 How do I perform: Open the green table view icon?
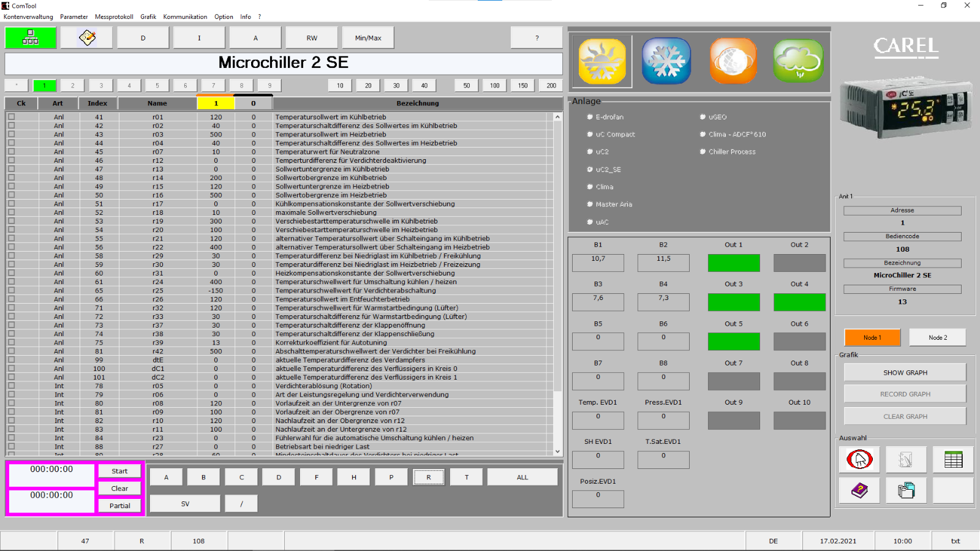(953, 459)
